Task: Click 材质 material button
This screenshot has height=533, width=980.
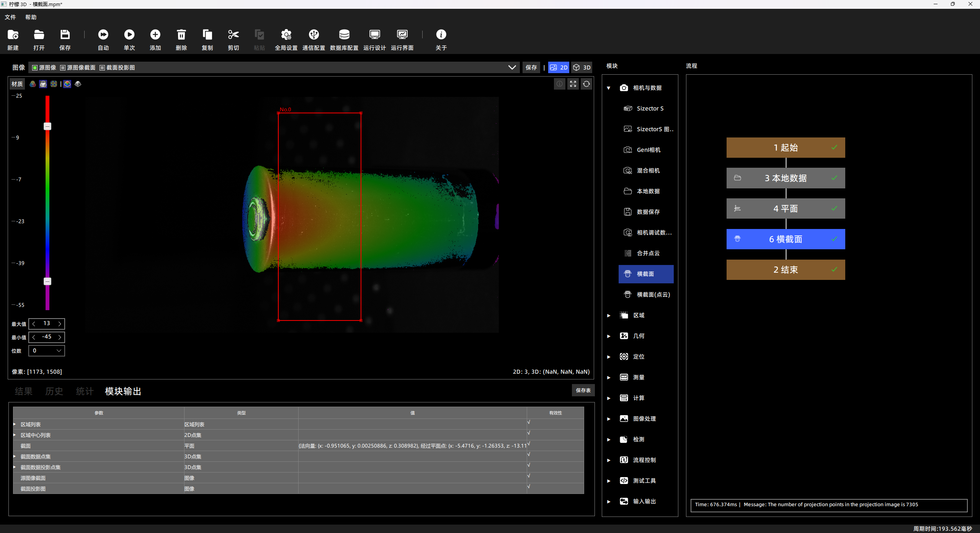Action: pyautogui.click(x=17, y=84)
